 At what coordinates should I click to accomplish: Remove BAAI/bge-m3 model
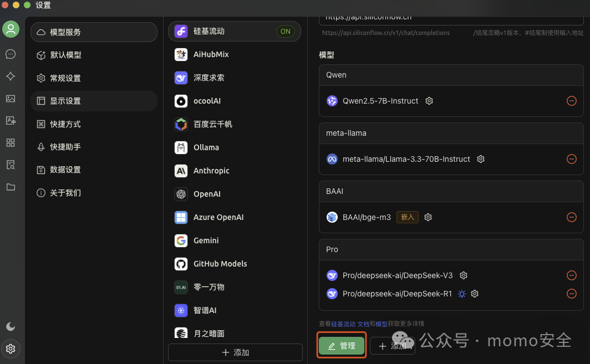click(572, 217)
